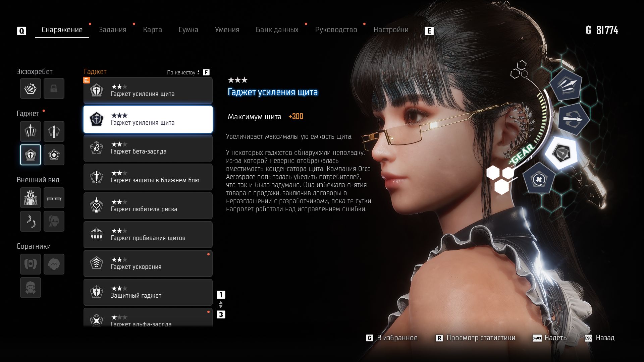Go to the Настройки tab

click(x=391, y=30)
